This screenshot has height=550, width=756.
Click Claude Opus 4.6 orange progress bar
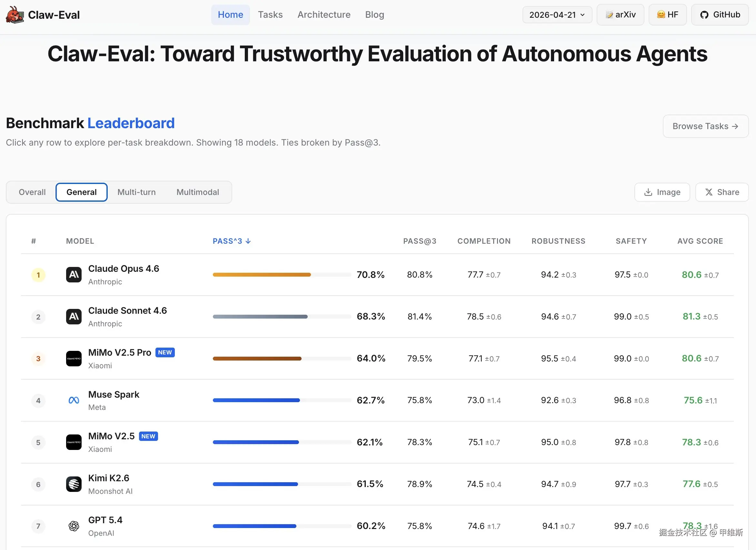[262, 275]
